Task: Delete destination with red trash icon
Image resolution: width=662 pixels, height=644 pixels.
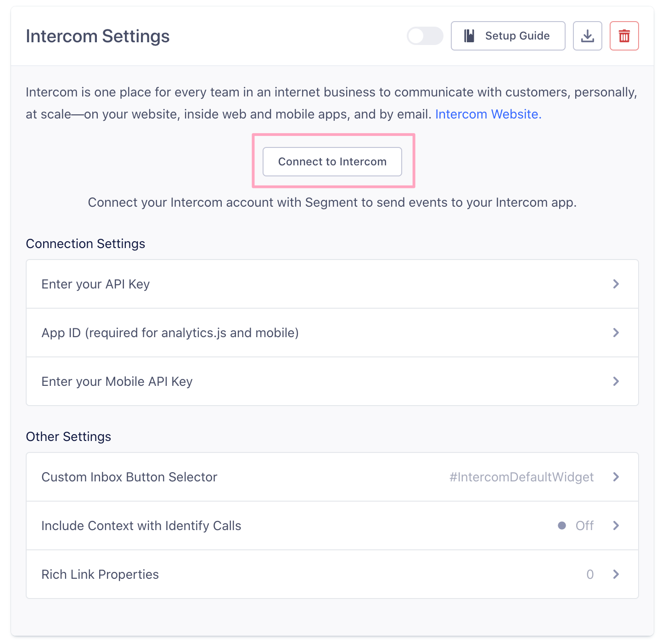Action: tap(624, 36)
